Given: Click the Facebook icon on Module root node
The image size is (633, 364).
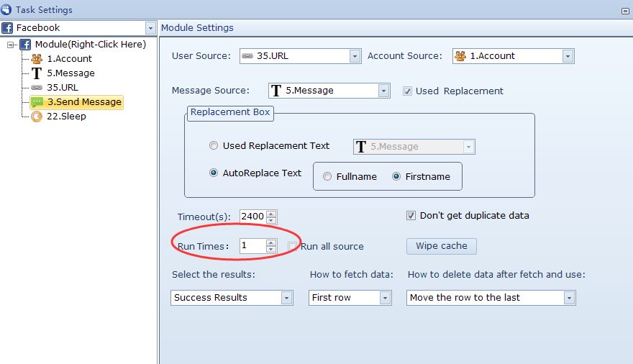Looking at the screenshot, I should (25, 45).
